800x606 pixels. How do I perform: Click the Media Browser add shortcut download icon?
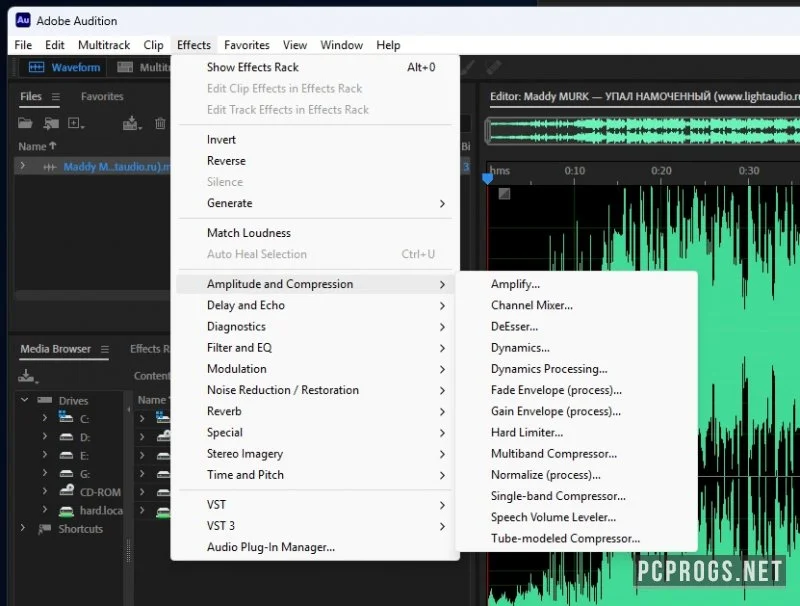(28, 376)
